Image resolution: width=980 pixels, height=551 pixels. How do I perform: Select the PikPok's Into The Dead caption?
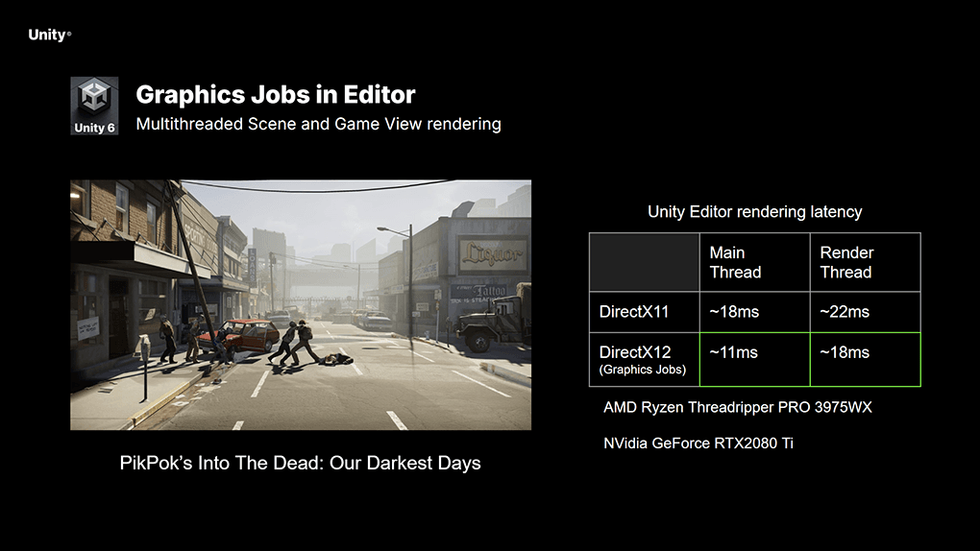coord(301,463)
